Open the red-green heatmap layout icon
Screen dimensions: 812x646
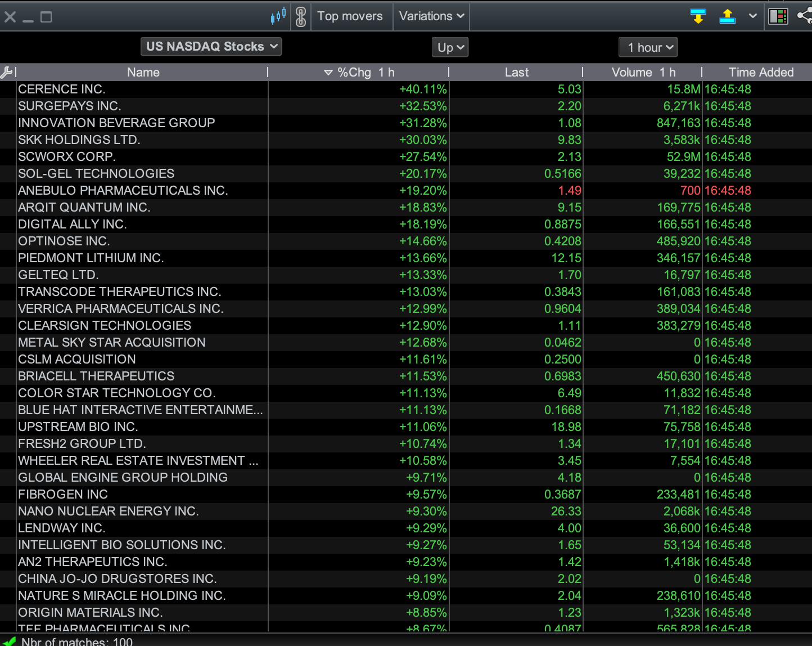click(x=778, y=16)
